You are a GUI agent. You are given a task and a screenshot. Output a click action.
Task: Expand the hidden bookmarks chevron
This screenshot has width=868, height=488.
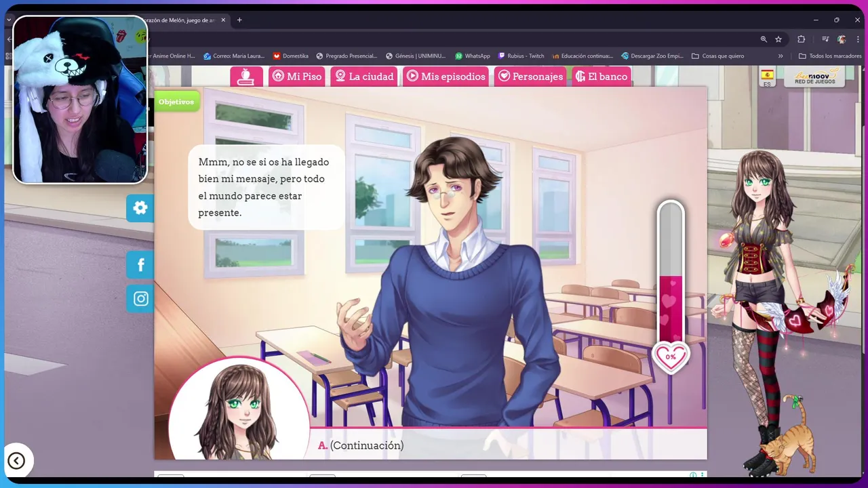pyautogui.click(x=781, y=56)
